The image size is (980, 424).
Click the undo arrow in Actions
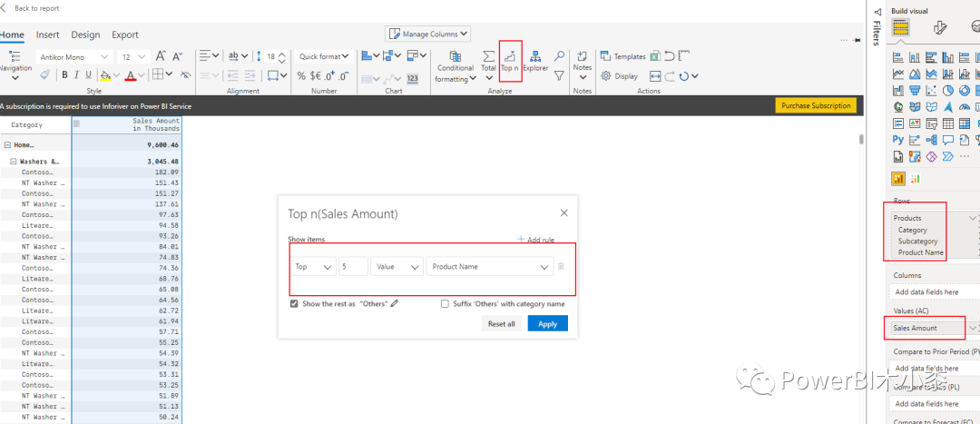pyautogui.click(x=670, y=56)
